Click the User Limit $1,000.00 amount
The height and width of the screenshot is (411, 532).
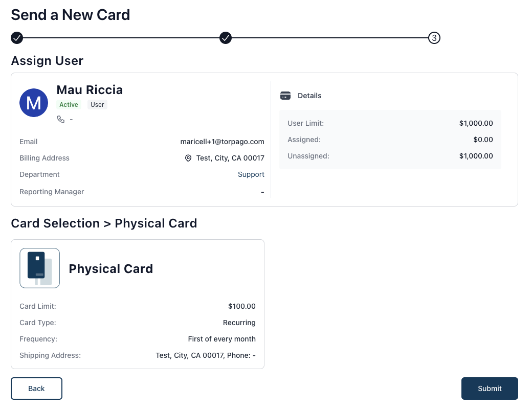coord(476,123)
